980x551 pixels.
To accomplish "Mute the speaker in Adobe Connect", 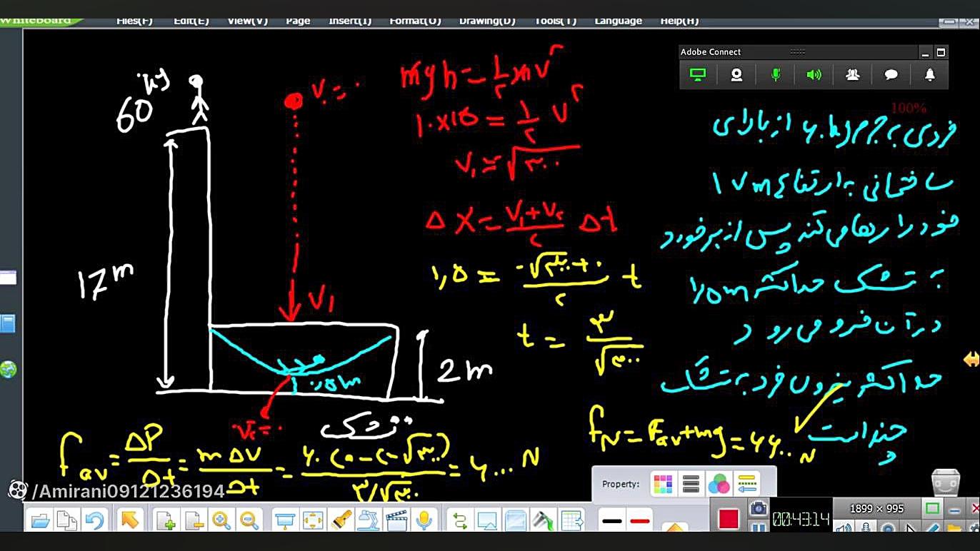I will pyautogui.click(x=814, y=75).
